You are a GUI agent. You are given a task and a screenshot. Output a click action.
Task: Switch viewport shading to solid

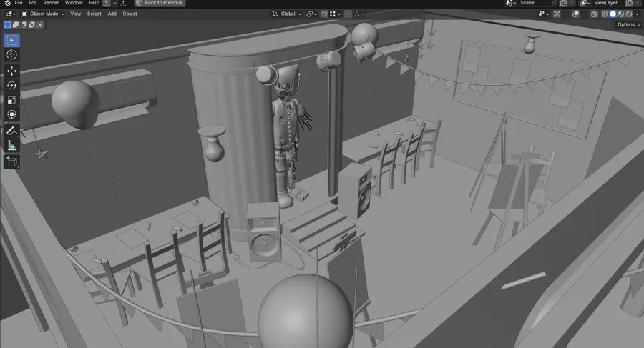(613, 14)
